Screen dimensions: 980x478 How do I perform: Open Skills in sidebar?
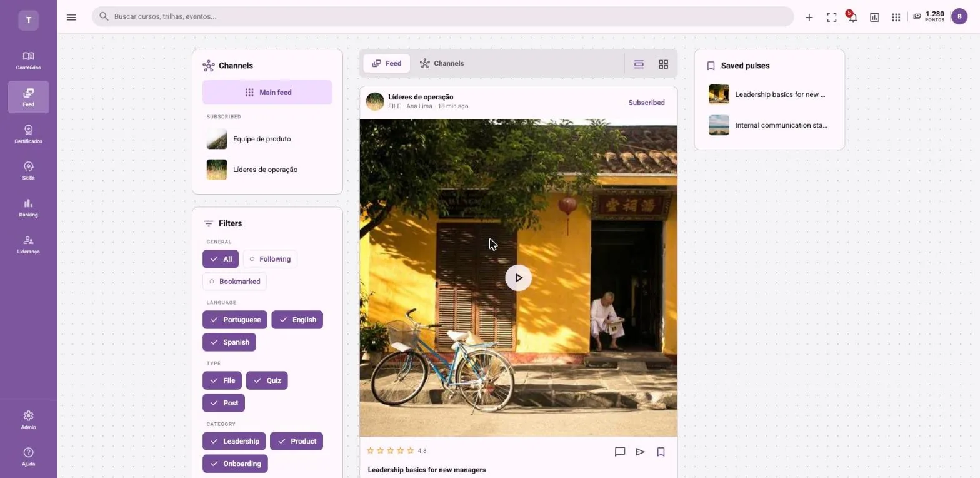pyautogui.click(x=28, y=171)
